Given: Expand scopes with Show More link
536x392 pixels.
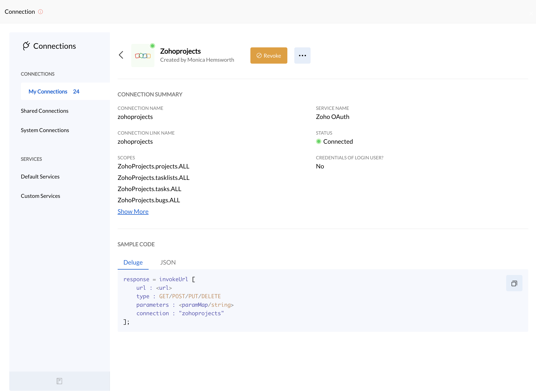Looking at the screenshot, I should pyautogui.click(x=133, y=211).
